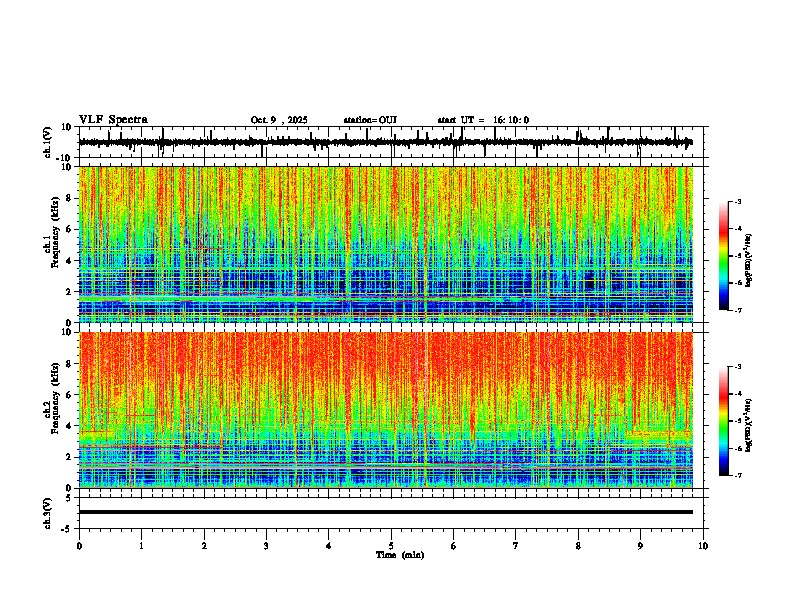This screenshot has width=792, height=612.
Task: Click time axis tick label "9"
Action: [640, 546]
